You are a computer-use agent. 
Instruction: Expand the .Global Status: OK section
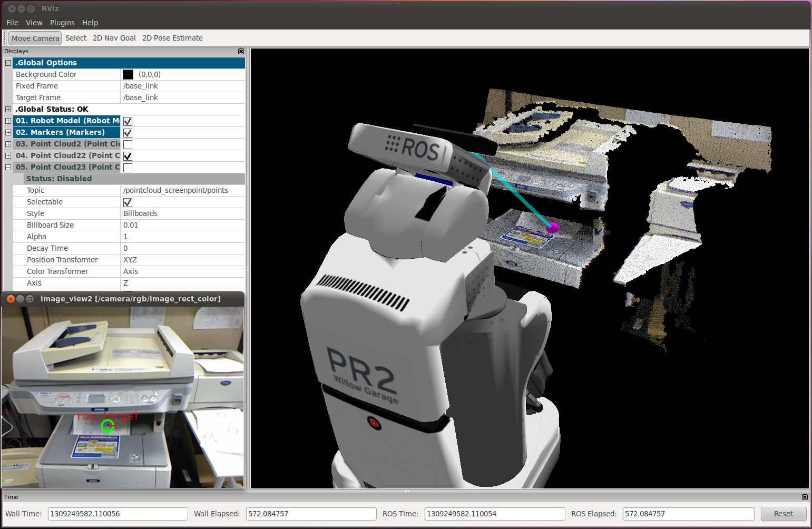[x=8, y=109]
